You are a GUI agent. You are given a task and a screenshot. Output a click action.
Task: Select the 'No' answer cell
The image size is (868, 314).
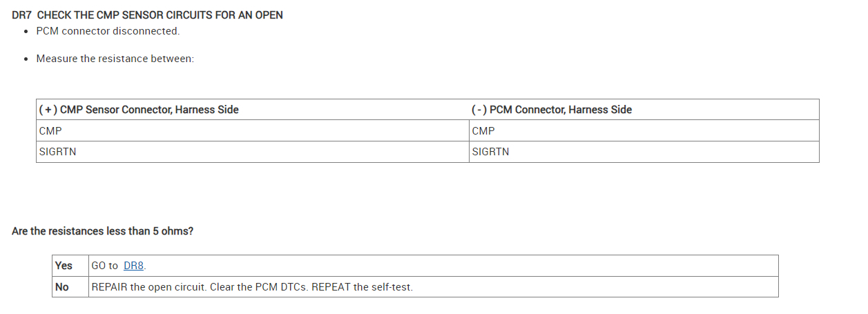tap(62, 287)
